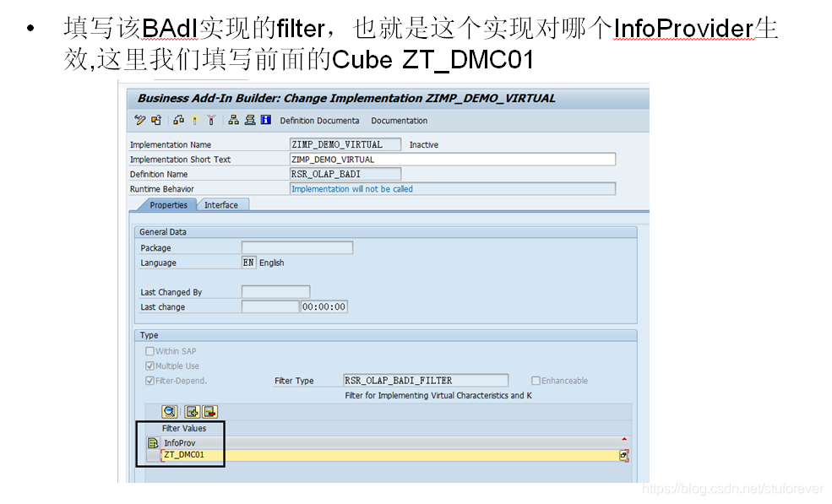This screenshot has height=504, width=832.
Task: Click the Where-Used hierarchy icon
Action: [233, 121]
